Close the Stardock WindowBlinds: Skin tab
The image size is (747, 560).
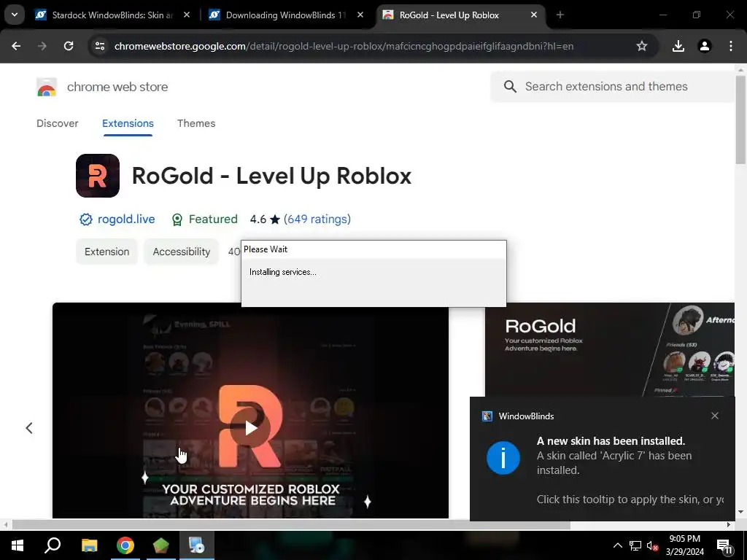pos(187,15)
